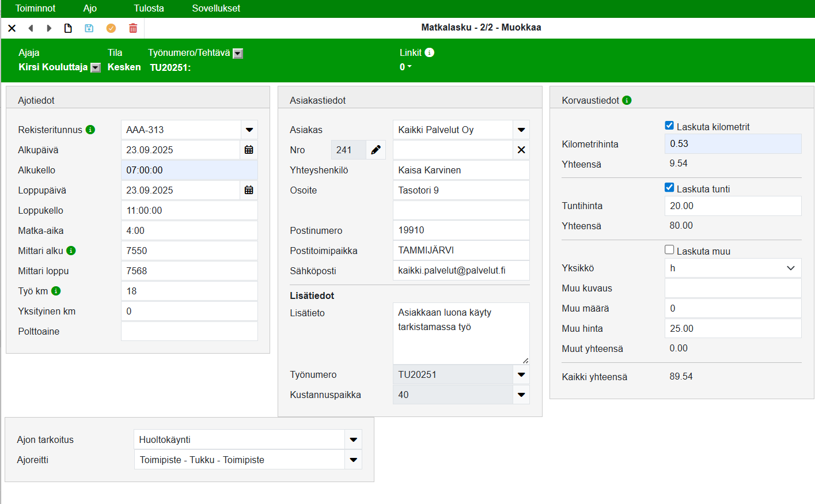Expand the Linkit count dropdown
Image resolution: width=815 pixels, height=504 pixels.
pyautogui.click(x=405, y=67)
